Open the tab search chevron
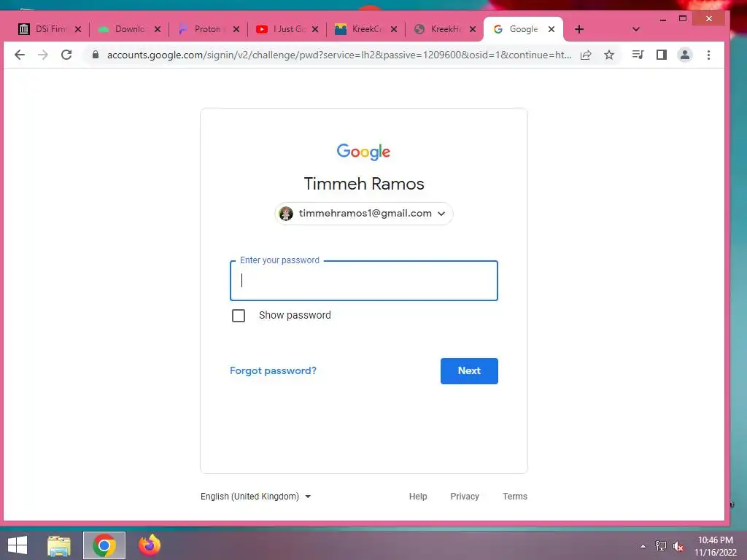 click(x=635, y=29)
